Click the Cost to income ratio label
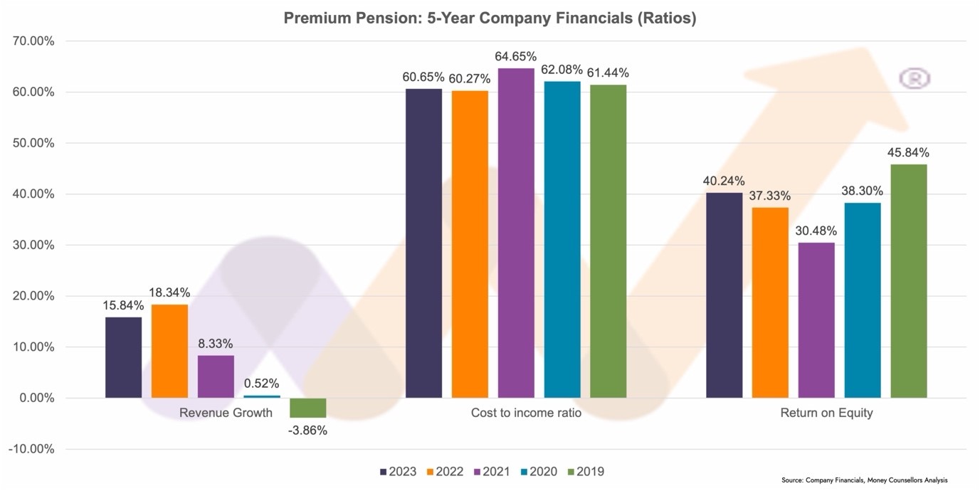The height and width of the screenshot is (491, 980). [x=526, y=413]
